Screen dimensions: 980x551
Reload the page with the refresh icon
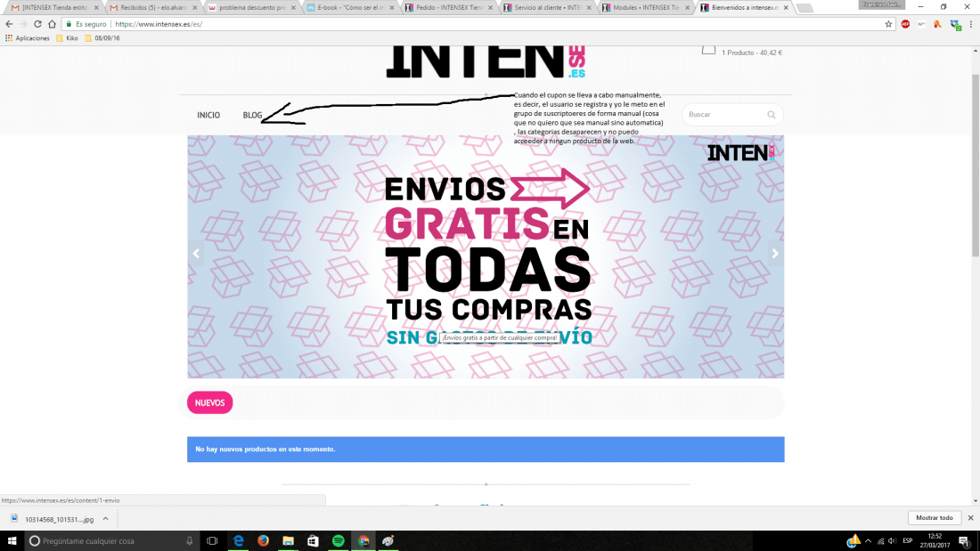point(37,24)
